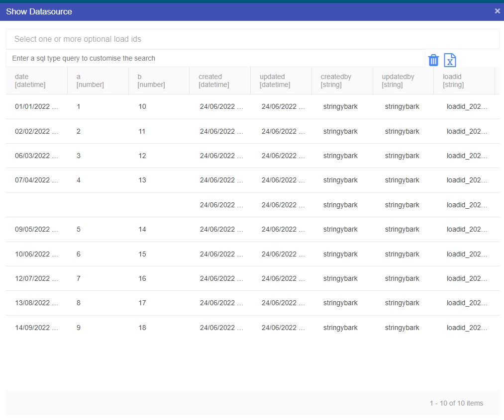Close the Show Datasource dialog
Image resolution: width=504 pixels, height=420 pixels.
click(497, 11)
